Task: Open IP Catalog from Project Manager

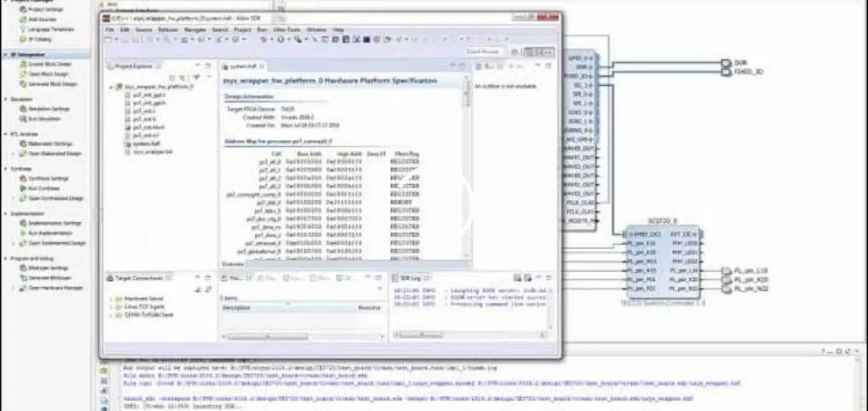Action: (39, 39)
